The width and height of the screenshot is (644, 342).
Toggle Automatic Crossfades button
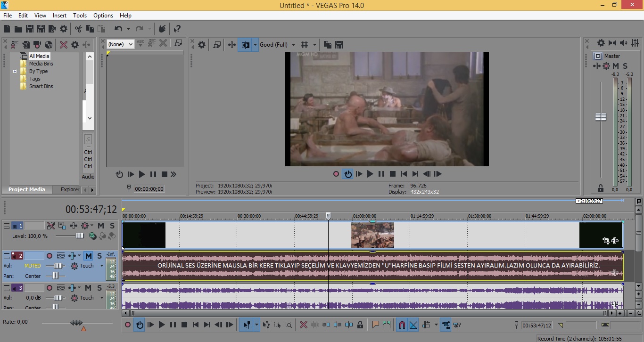click(x=413, y=325)
